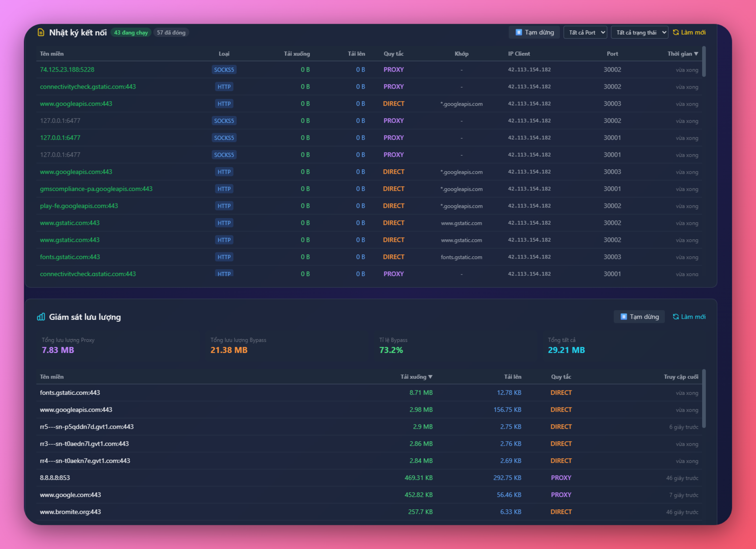756x549 pixels.
Task: Select the www.bromite.org:443 traffic row
Action: (71, 512)
